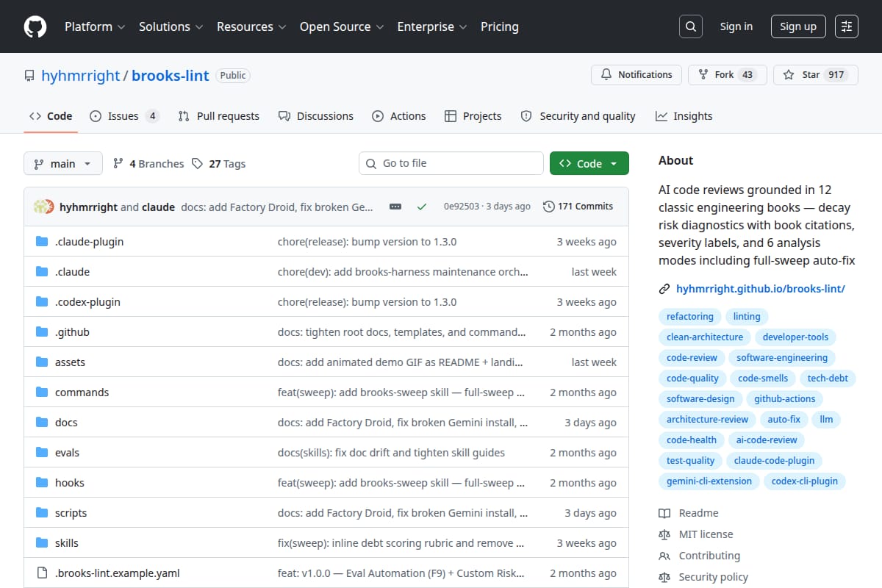
Task: Fork the repository with the Fork button
Action: click(x=728, y=75)
